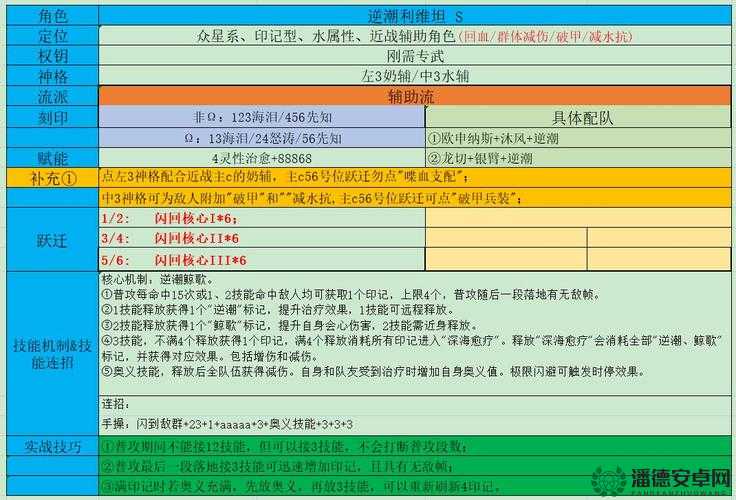This screenshot has height=500, width=736.
Task: Select the '5/6: 闪回核心III*6' cell
Action: coord(262,260)
